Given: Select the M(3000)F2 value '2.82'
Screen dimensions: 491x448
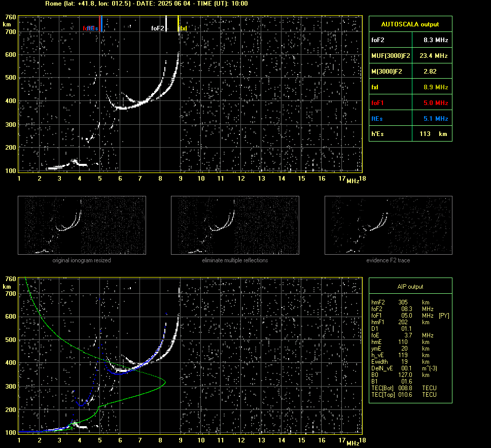Looking at the screenshot, I should coord(430,72).
